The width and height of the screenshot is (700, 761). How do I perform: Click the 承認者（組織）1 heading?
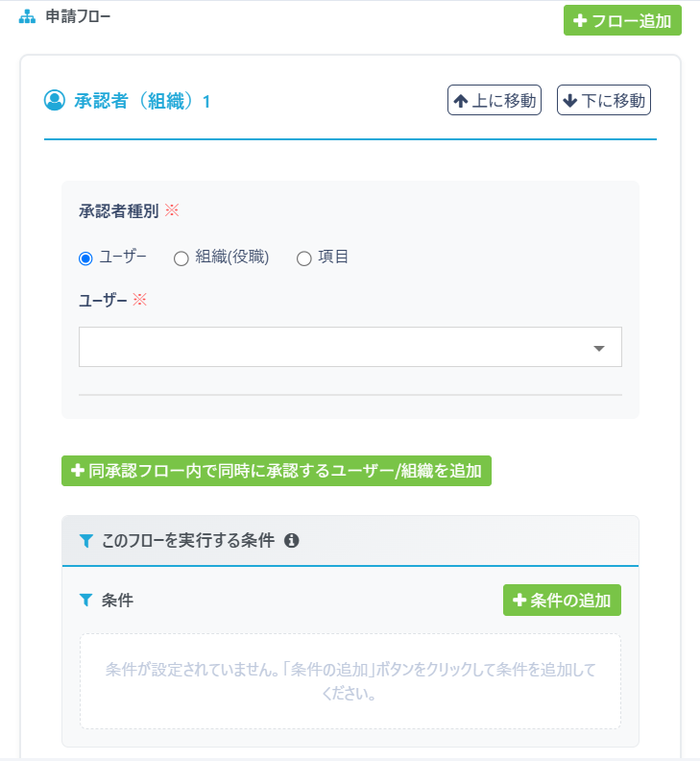[x=142, y=101]
